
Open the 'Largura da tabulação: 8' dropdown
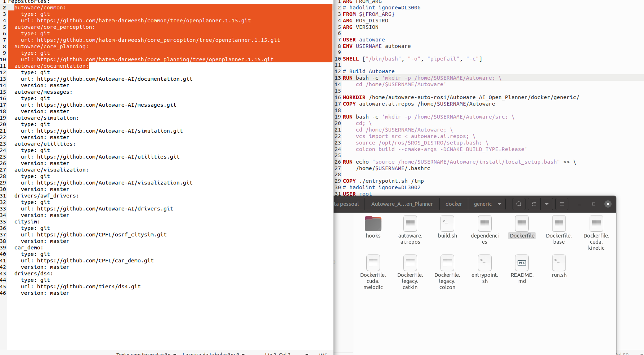click(213, 354)
